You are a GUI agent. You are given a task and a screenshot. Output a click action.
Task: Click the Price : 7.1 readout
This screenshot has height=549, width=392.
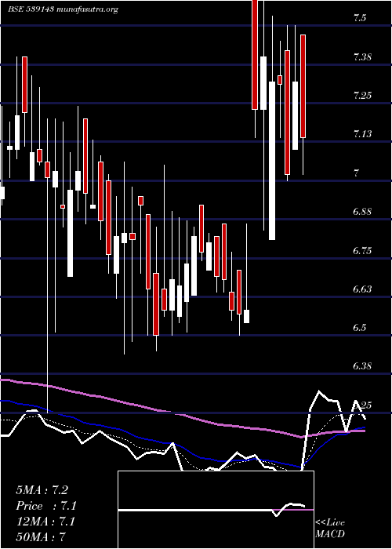click(x=46, y=506)
